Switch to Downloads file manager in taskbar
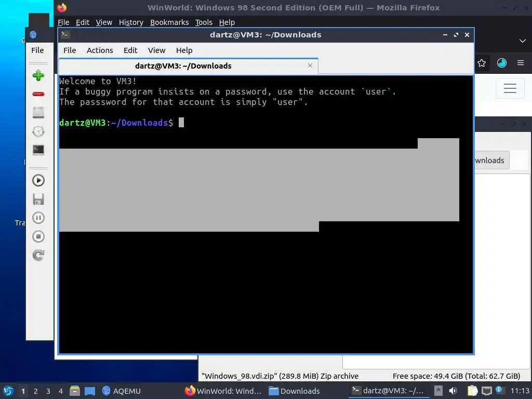This screenshot has height=399, width=532. [295, 391]
